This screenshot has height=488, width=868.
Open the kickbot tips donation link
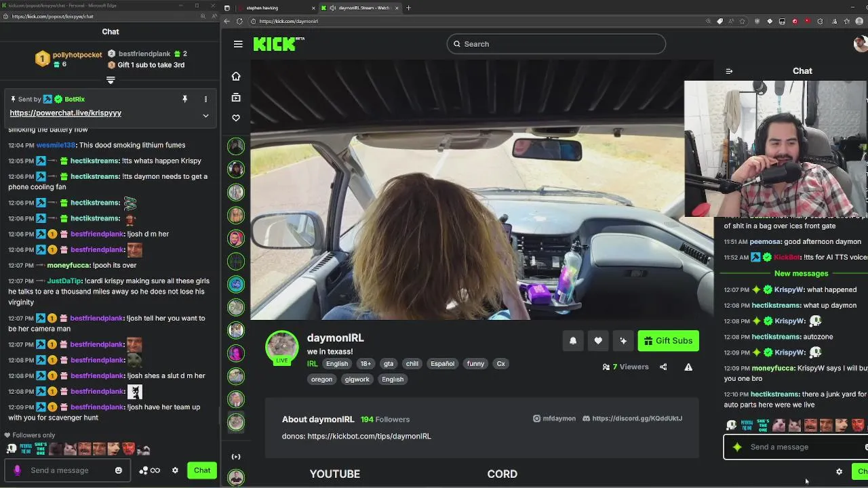(x=369, y=436)
